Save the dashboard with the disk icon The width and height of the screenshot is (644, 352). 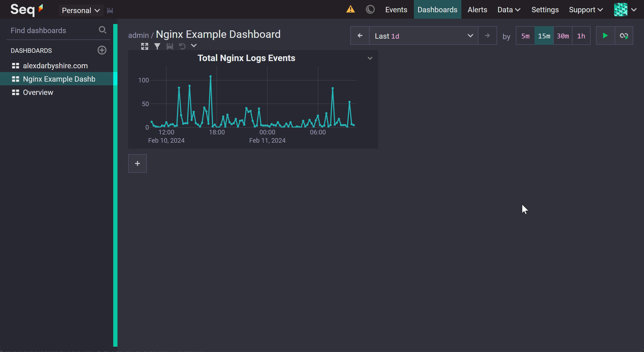coord(170,46)
